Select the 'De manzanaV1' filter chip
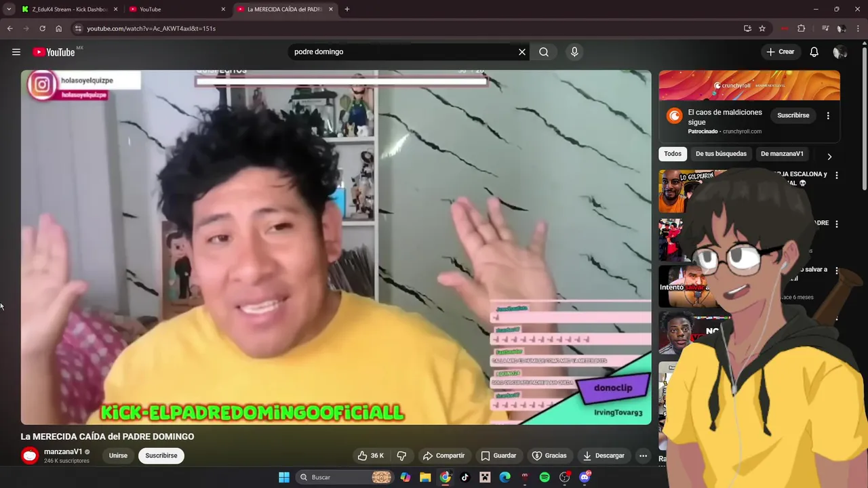Image resolution: width=868 pixels, height=488 pixels. tap(782, 154)
